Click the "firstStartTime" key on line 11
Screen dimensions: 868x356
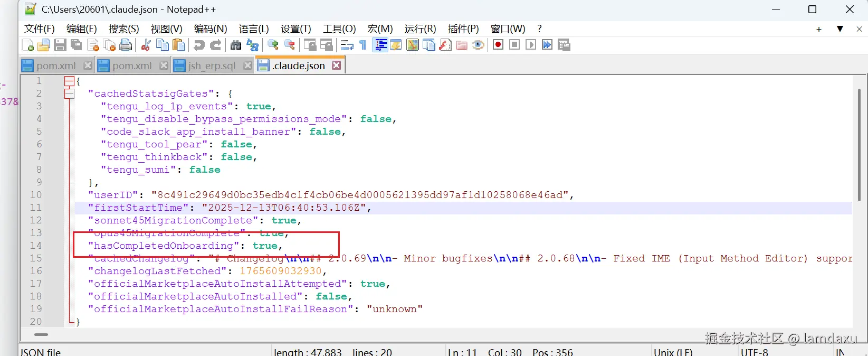point(138,208)
